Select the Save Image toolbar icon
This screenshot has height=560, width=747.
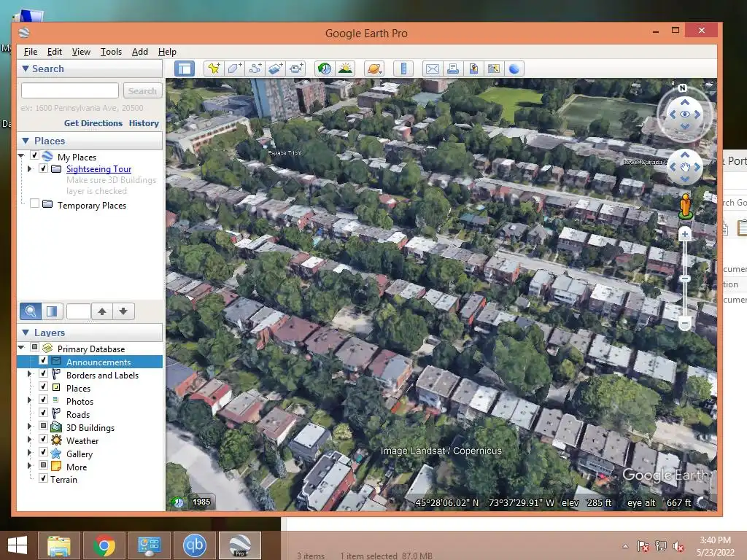(x=473, y=69)
